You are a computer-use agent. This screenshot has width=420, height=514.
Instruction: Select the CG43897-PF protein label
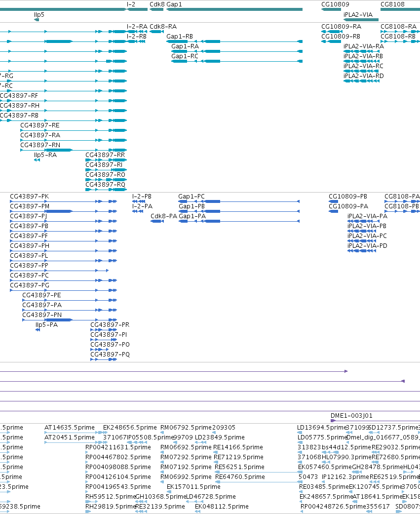coord(29,236)
